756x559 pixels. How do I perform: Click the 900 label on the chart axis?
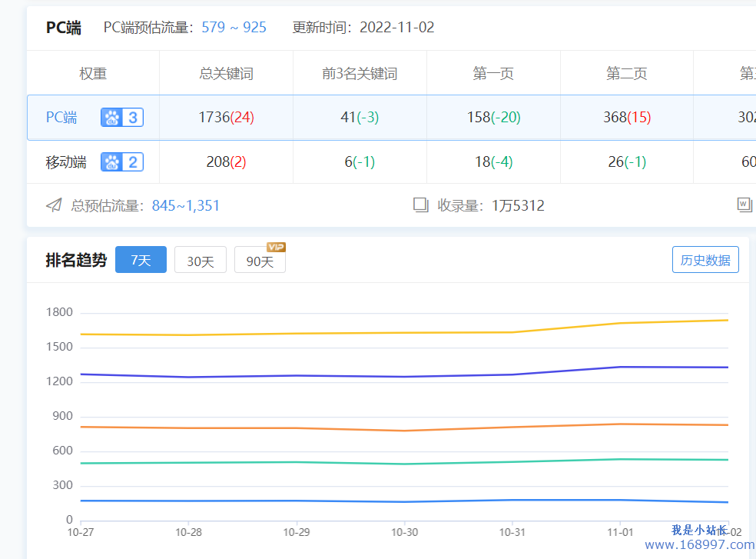click(63, 416)
